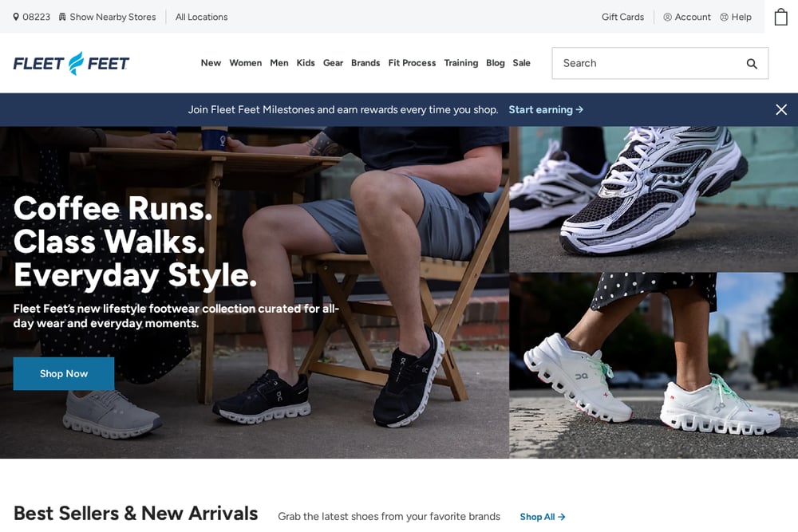Click the arrow next to Shop All
The width and height of the screenshot is (798, 532).
tap(561, 517)
